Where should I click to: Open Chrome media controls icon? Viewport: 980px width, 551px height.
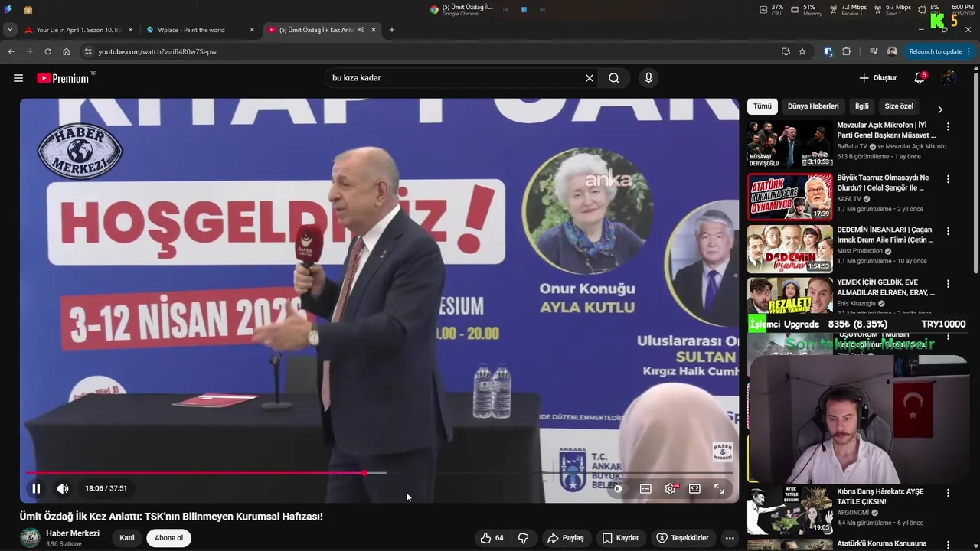point(874,51)
